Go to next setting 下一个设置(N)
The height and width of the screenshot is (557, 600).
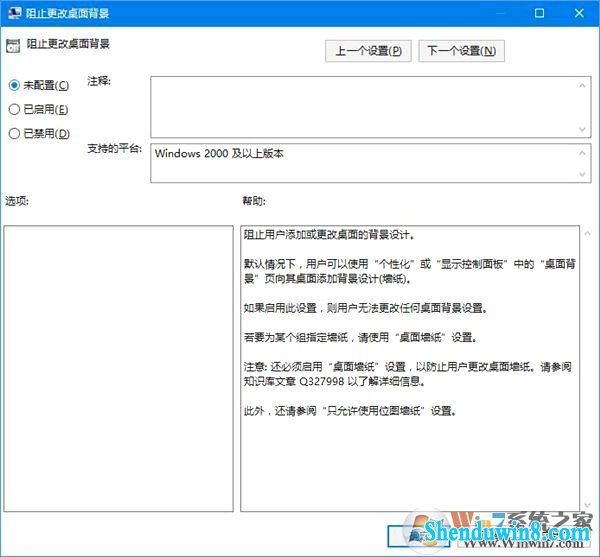coord(461,51)
